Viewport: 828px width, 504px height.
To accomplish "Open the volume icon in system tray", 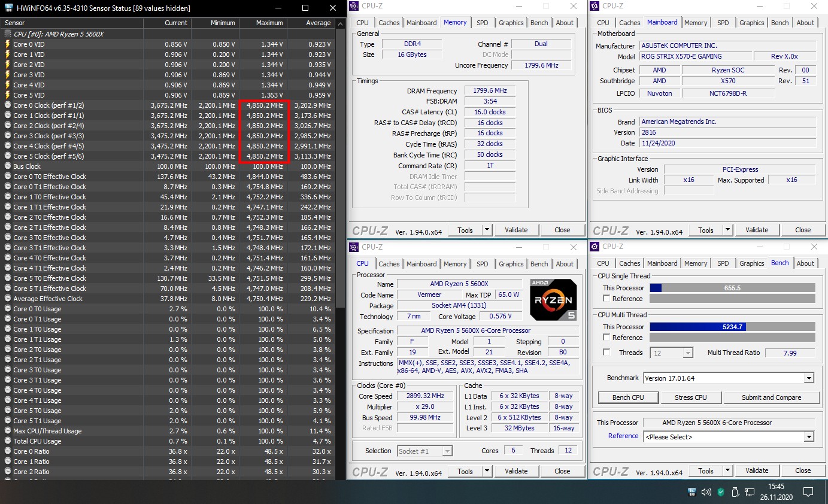I will [x=706, y=493].
